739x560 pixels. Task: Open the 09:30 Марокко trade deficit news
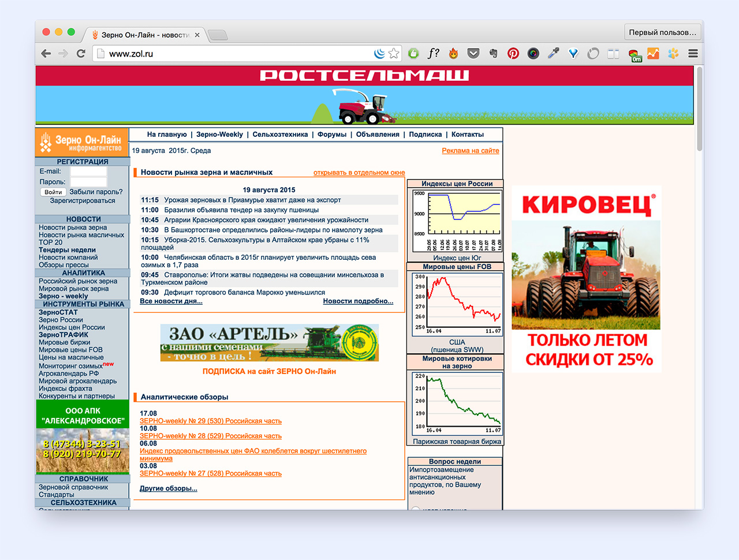[244, 293]
